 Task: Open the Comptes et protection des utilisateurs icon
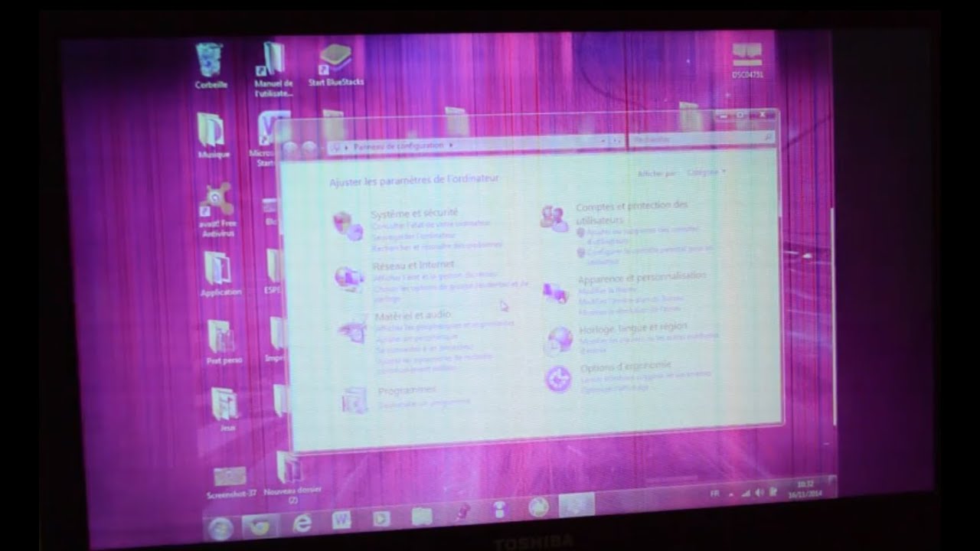coord(554,218)
